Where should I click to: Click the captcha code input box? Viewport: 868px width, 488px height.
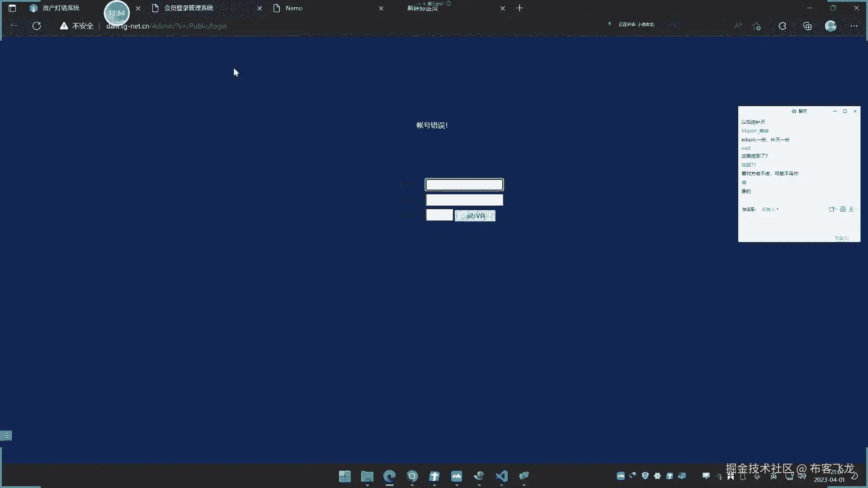tap(439, 215)
